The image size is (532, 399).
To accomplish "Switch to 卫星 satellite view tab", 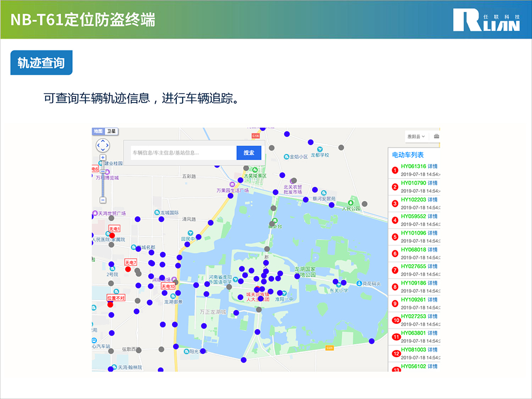I will click(111, 131).
